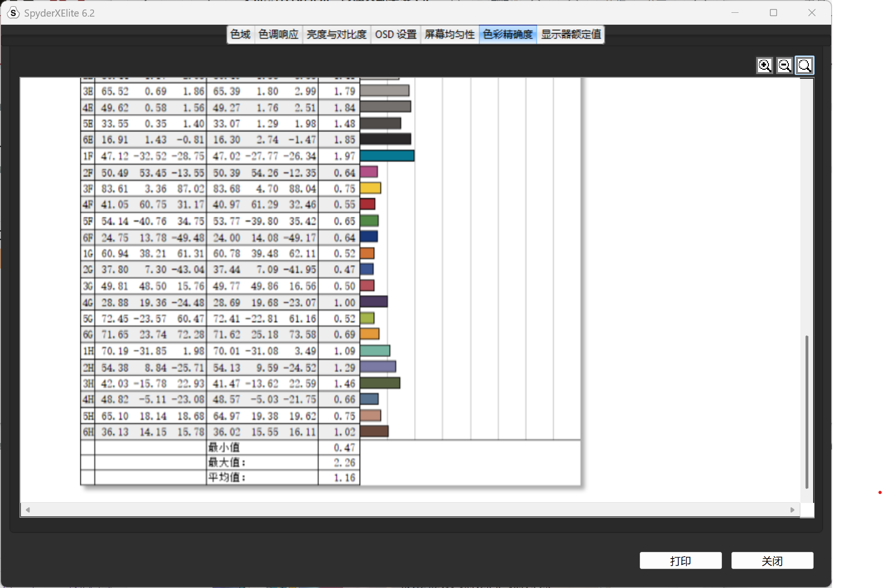
Task: Click delta value 1.85 in row 6E
Action: [344, 140]
